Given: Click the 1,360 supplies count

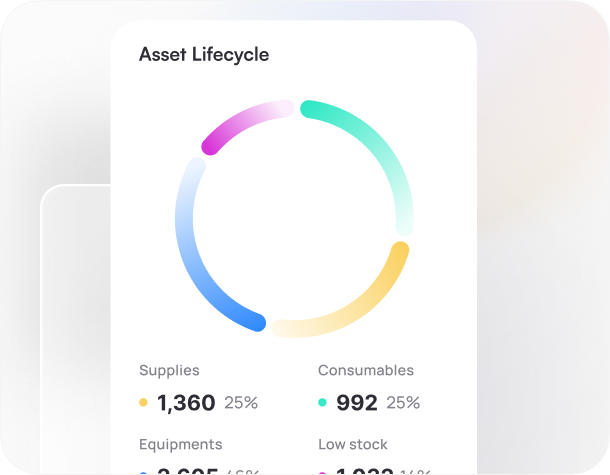Looking at the screenshot, I should [x=186, y=403].
